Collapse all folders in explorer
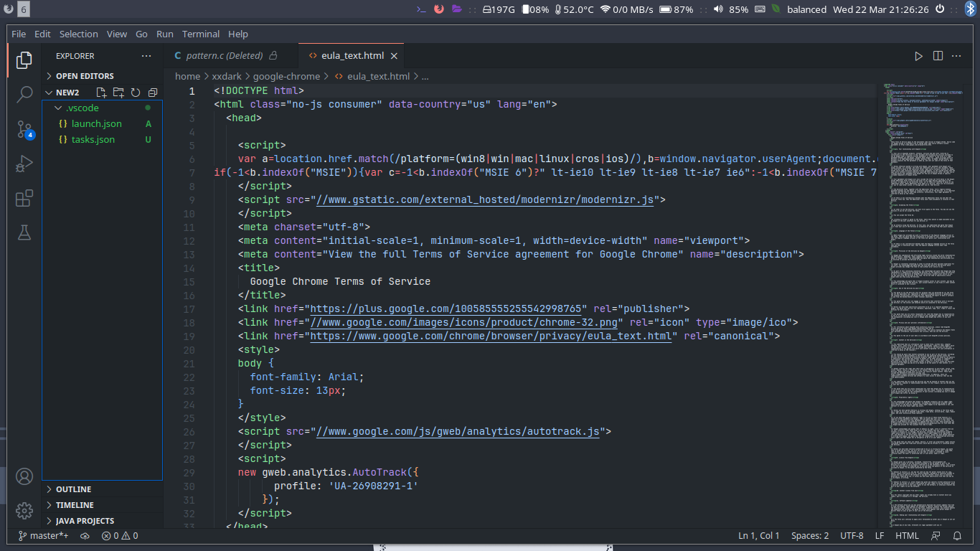Viewport: 980px width, 551px height. [x=153, y=93]
